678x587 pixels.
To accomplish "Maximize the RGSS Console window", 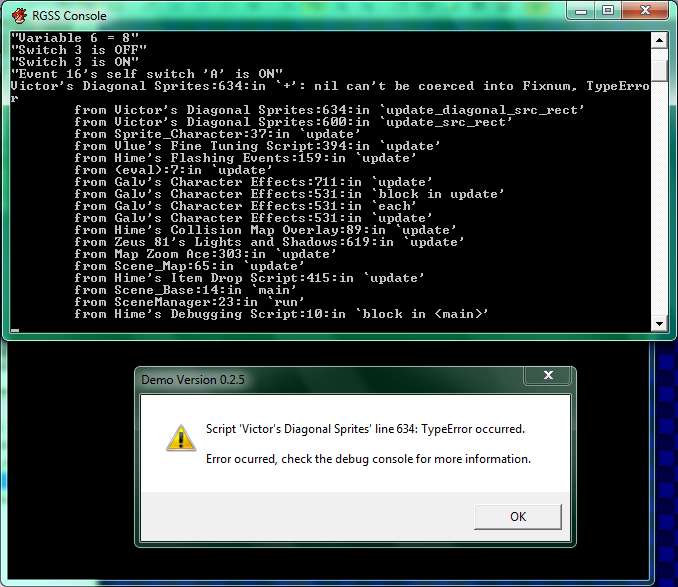I will 608,11.
